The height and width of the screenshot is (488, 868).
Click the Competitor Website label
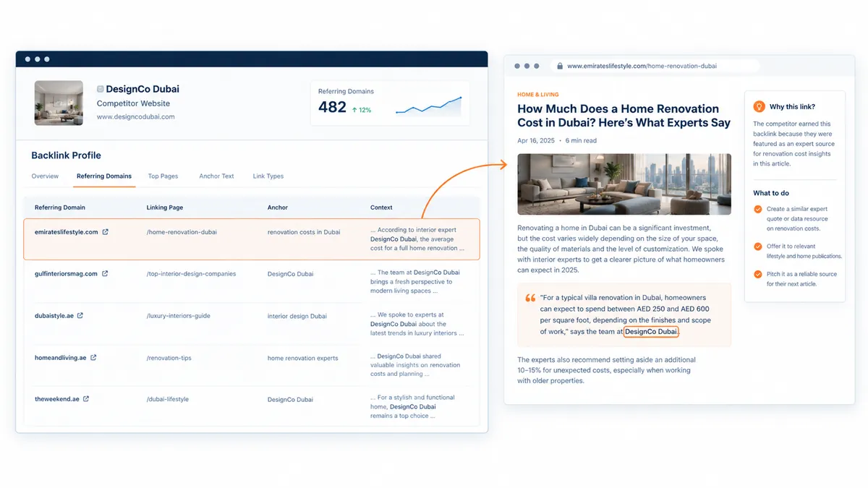134,103
